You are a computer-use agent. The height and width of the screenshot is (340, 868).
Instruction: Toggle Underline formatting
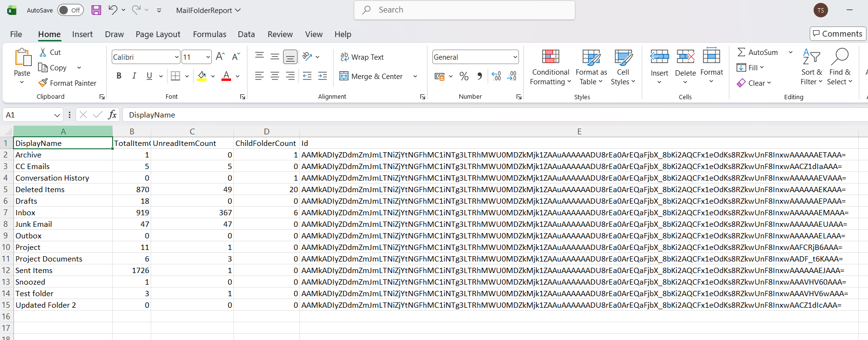tap(149, 76)
